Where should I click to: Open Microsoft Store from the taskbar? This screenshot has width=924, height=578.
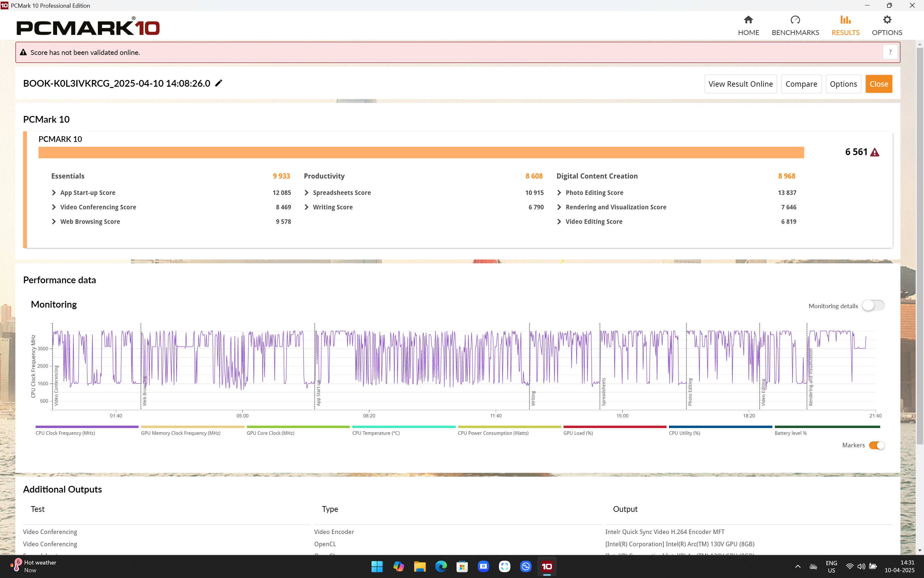tap(462, 566)
